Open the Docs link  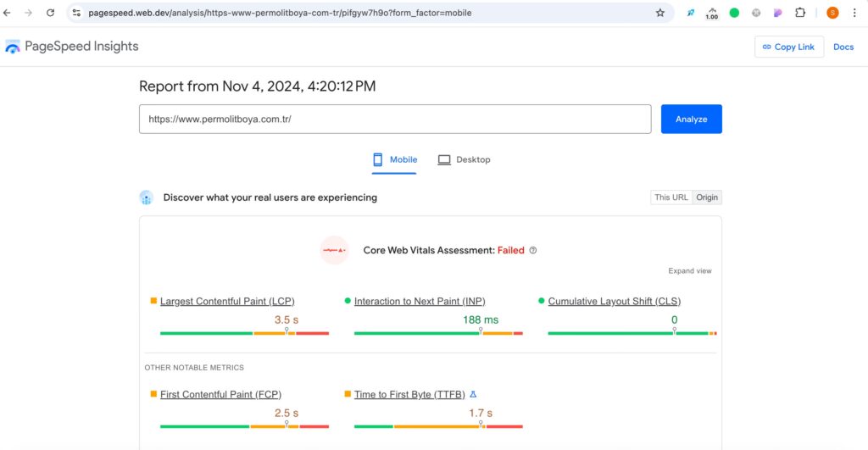[x=843, y=47]
